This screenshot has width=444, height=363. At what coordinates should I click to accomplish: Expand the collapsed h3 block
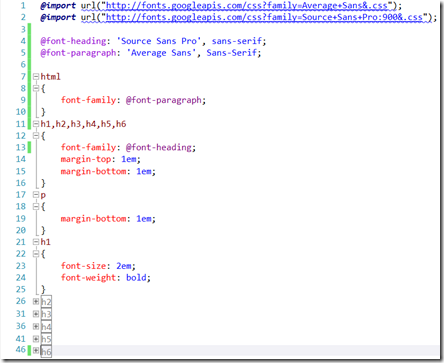tap(36, 314)
